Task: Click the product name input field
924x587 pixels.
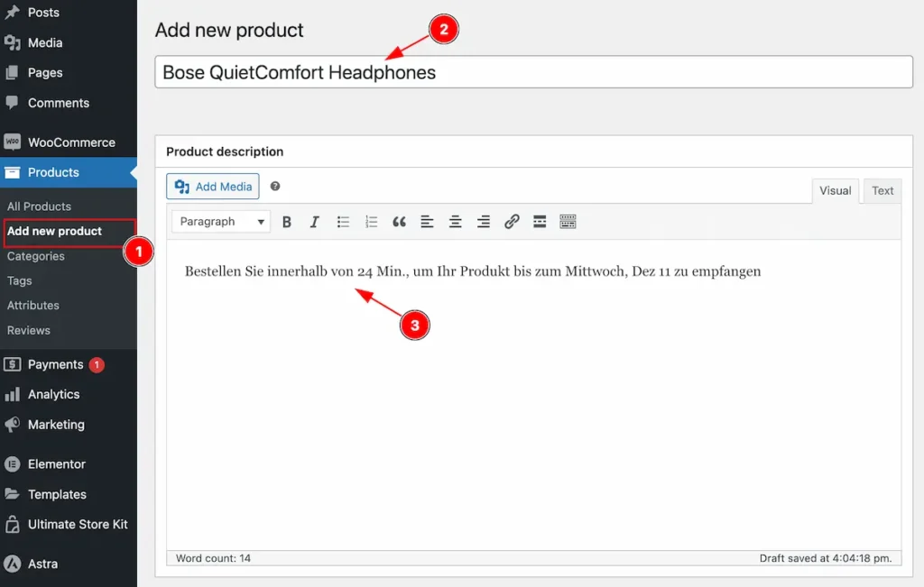Action: (x=533, y=72)
